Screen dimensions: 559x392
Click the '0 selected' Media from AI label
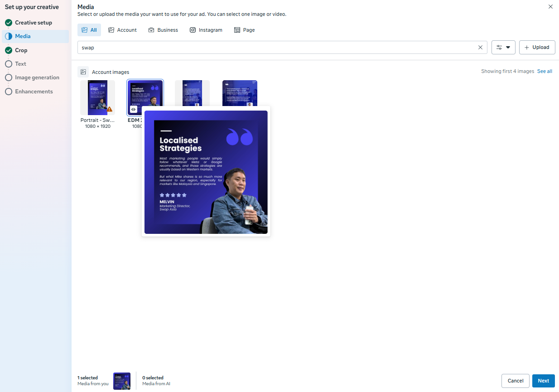(x=156, y=381)
